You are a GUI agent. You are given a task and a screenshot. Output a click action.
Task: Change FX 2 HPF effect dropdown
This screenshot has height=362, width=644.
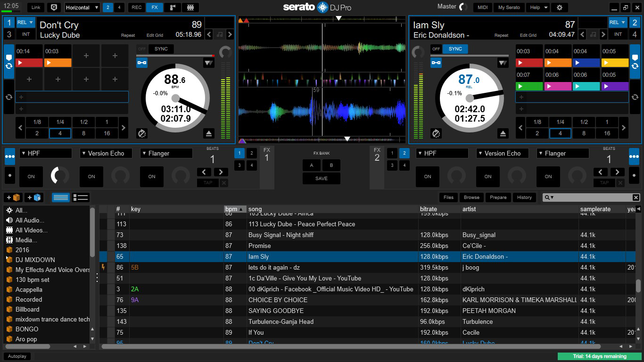pyautogui.click(x=442, y=153)
